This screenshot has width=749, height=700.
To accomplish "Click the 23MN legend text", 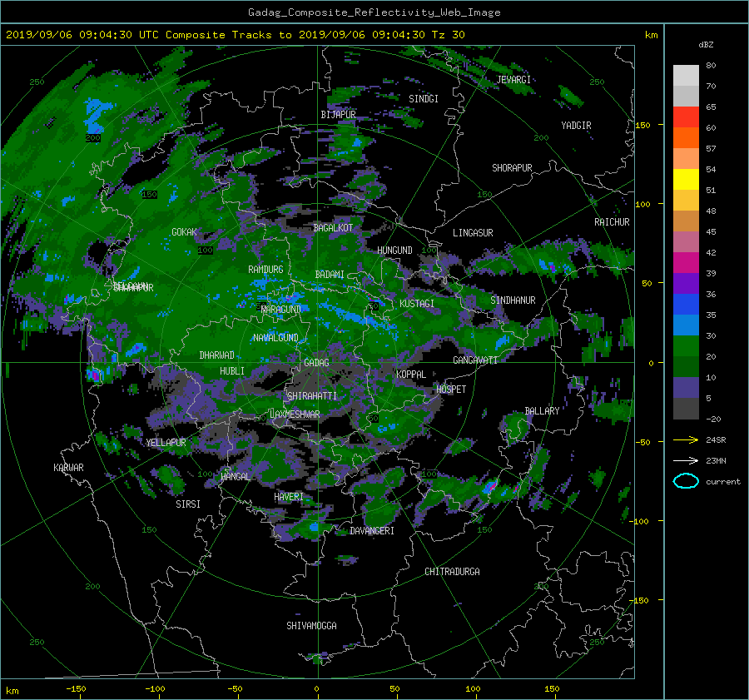I will [x=716, y=461].
